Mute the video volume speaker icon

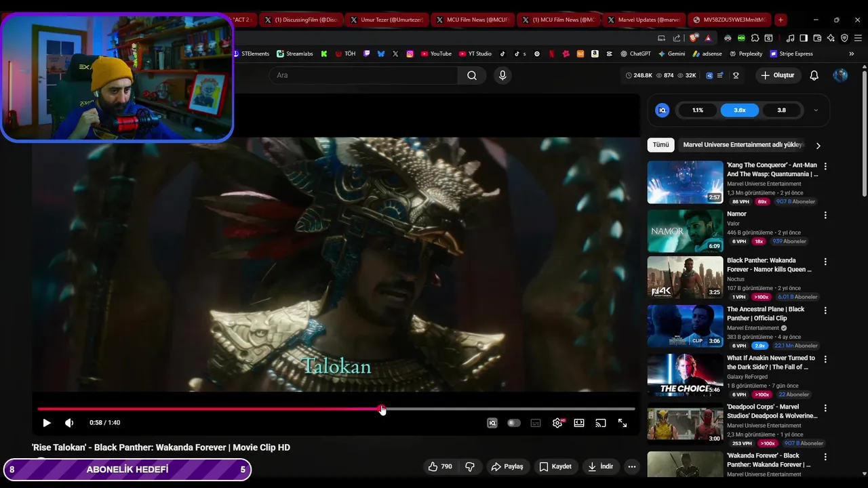pyautogui.click(x=69, y=423)
